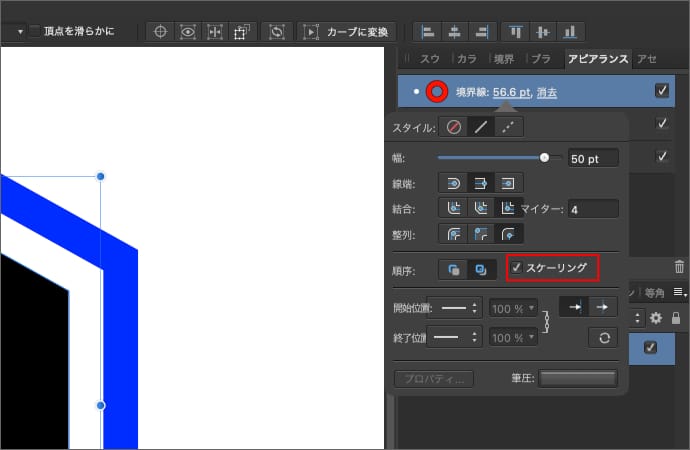The image size is (690, 450).
Task: Click the カーブに変換 button
Action: tap(349, 31)
